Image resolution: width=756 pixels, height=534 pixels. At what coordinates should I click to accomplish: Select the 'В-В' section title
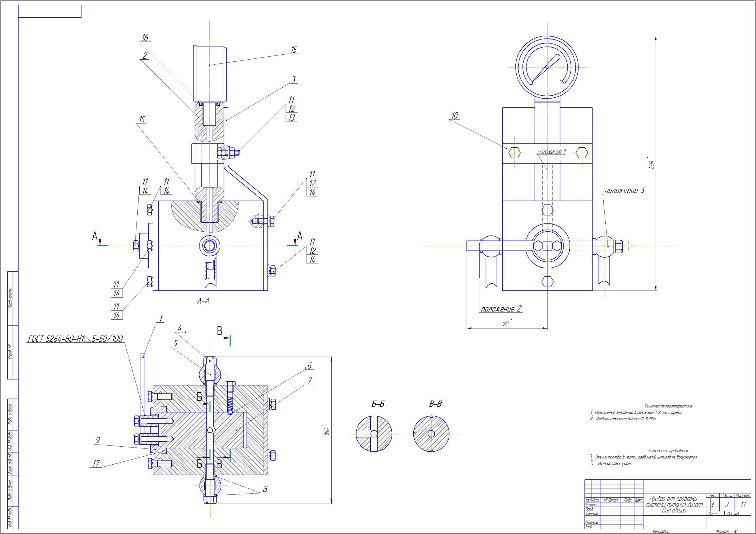tap(436, 404)
